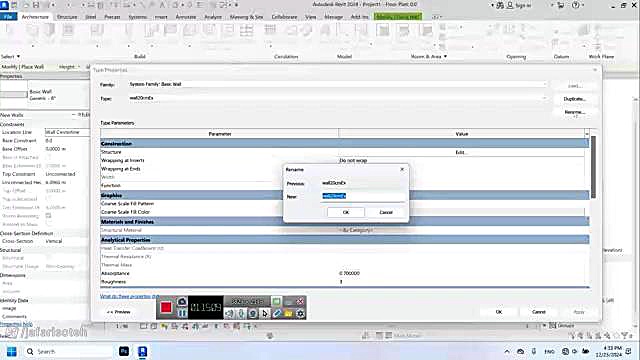
Task: Click the recorder pen annotation icon
Action: point(277,313)
